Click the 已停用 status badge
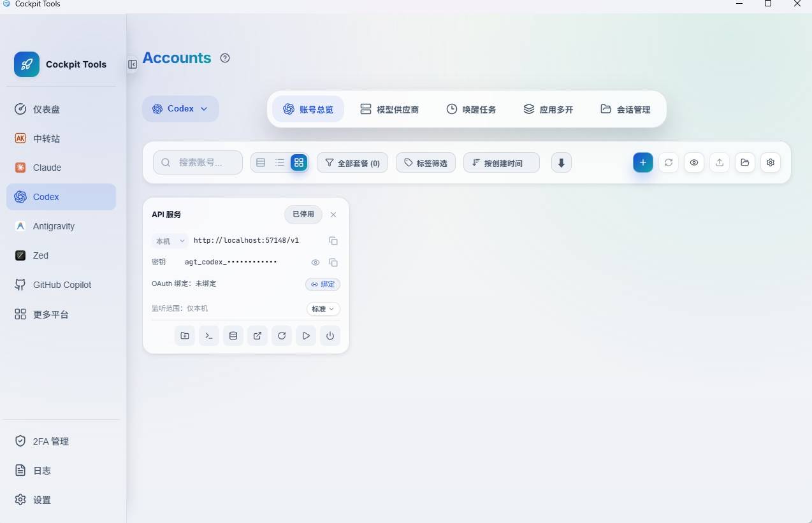This screenshot has height=523, width=812. tap(303, 215)
